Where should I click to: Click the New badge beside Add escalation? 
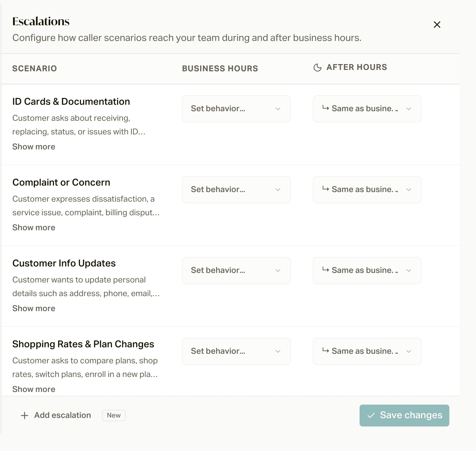(114, 416)
